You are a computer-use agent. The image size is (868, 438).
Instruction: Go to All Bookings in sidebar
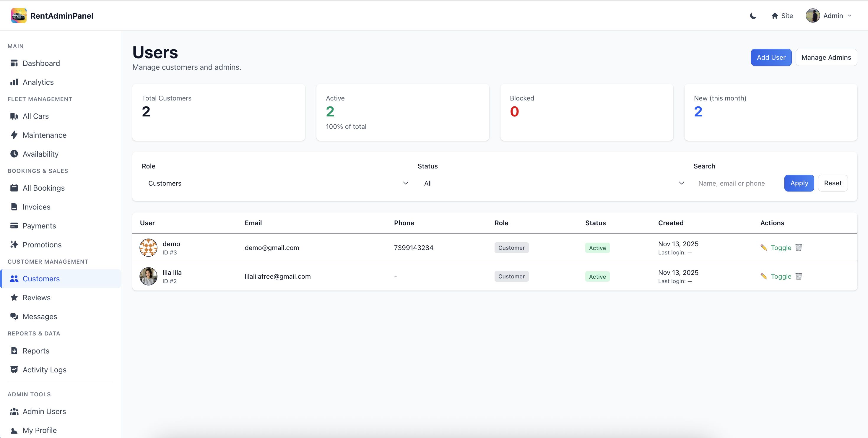pyautogui.click(x=43, y=188)
